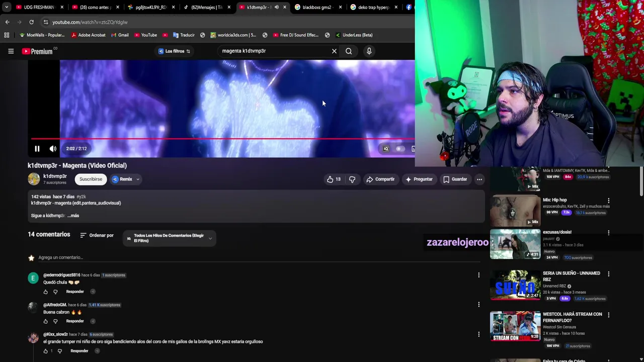Subscribe with the Suscribirse button
644x362 pixels.
[91, 179]
